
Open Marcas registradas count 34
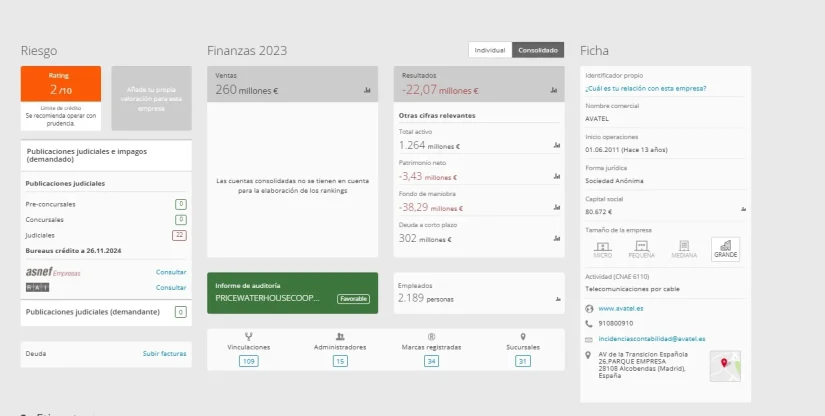point(431,361)
